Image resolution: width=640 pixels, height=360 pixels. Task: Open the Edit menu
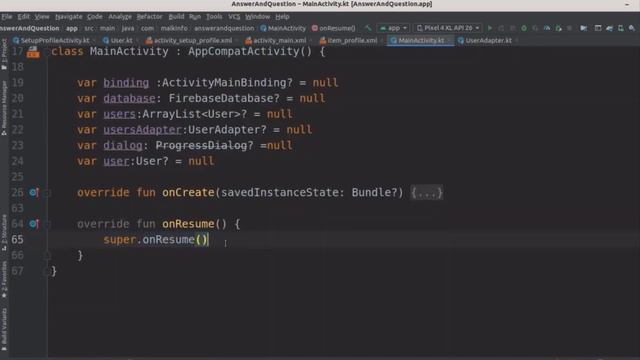pos(23,17)
